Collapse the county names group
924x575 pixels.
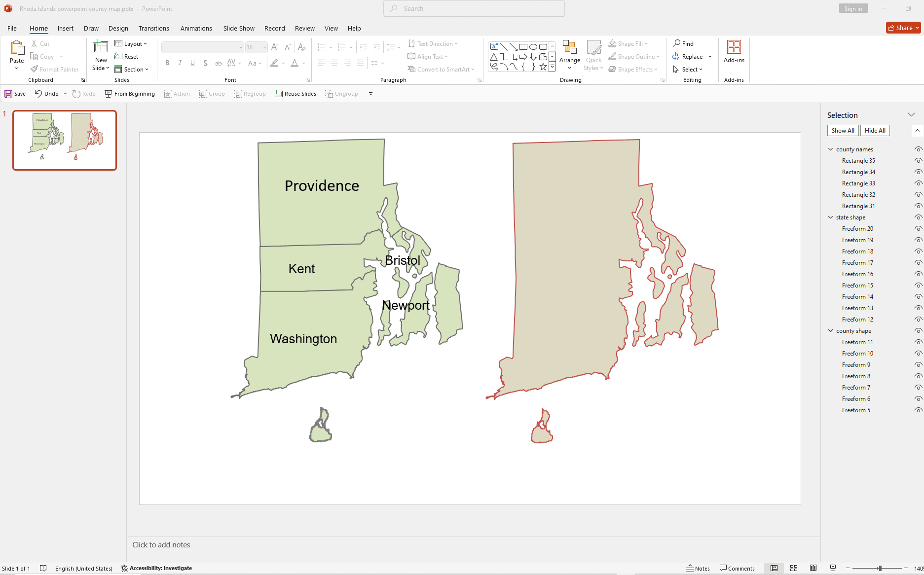point(831,149)
